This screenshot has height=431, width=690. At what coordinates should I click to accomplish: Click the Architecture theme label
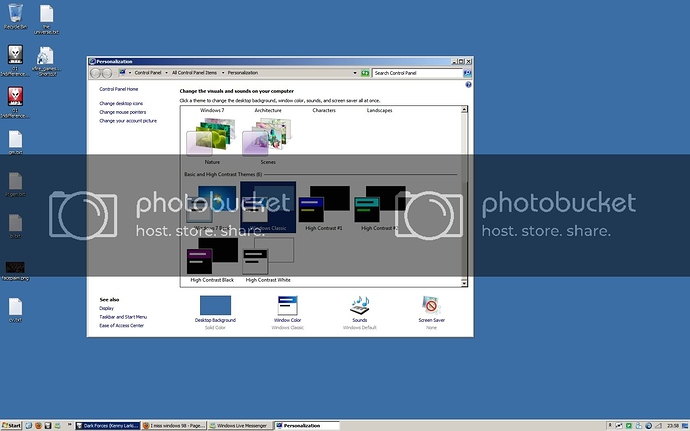tap(268, 111)
